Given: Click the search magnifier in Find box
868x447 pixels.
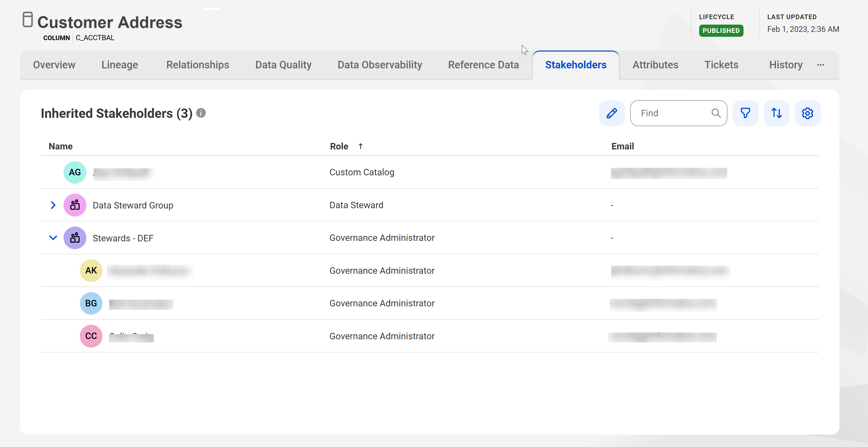Looking at the screenshot, I should (716, 113).
